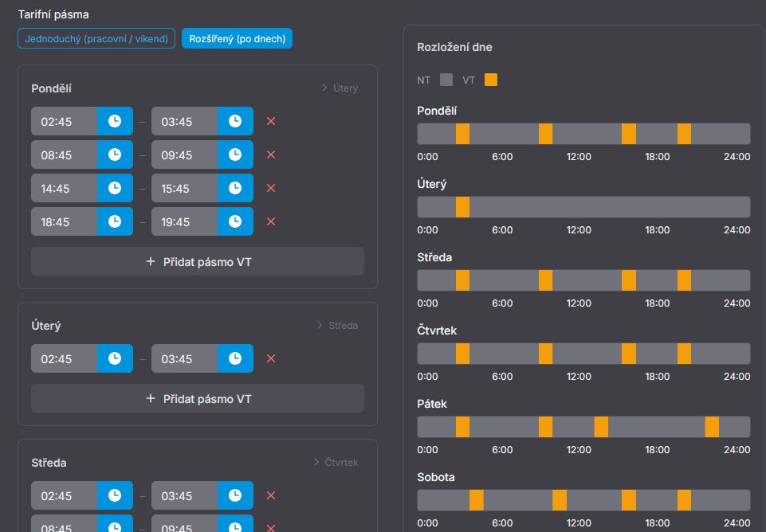This screenshot has width=766, height=532.
Task: Remove Monday 18:45–19:45 band with red X
Action: point(271,222)
